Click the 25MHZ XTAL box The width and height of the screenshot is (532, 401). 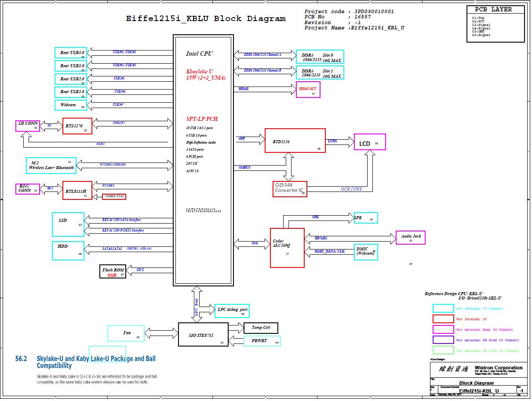[x=114, y=197]
